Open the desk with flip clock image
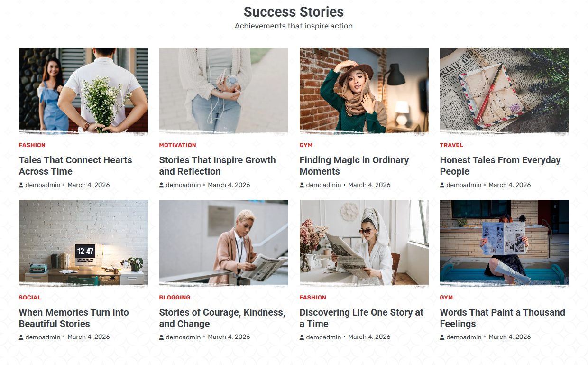 tap(83, 243)
